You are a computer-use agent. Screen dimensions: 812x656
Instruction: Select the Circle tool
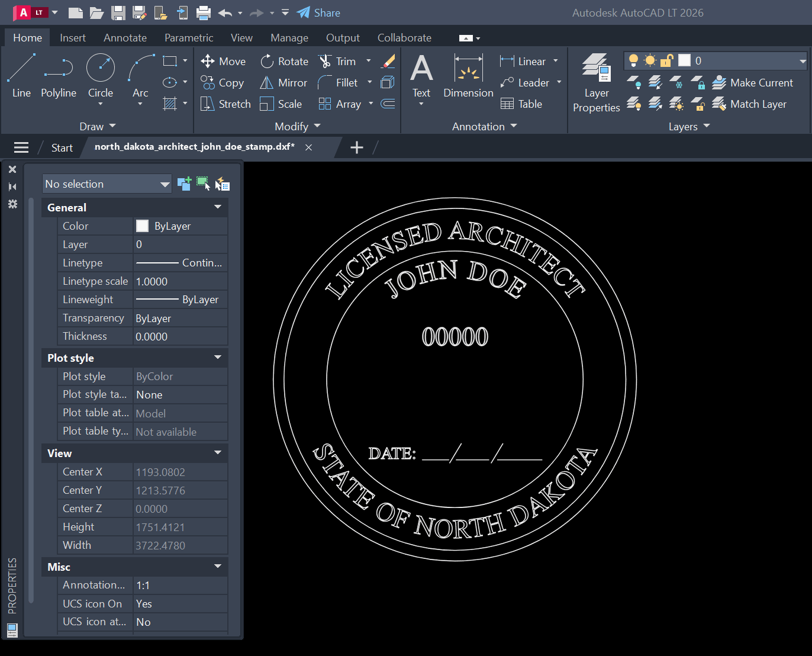(101, 74)
